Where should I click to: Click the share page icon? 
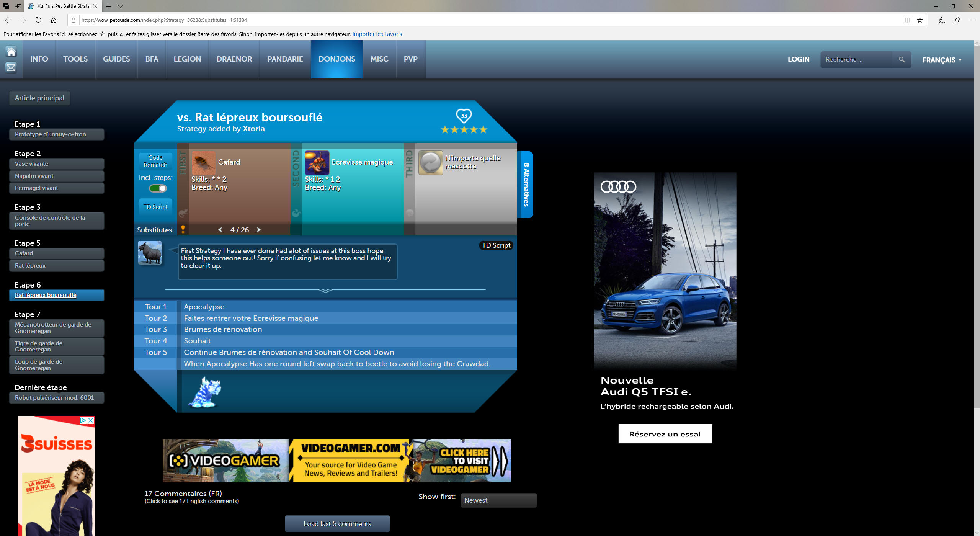(957, 20)
